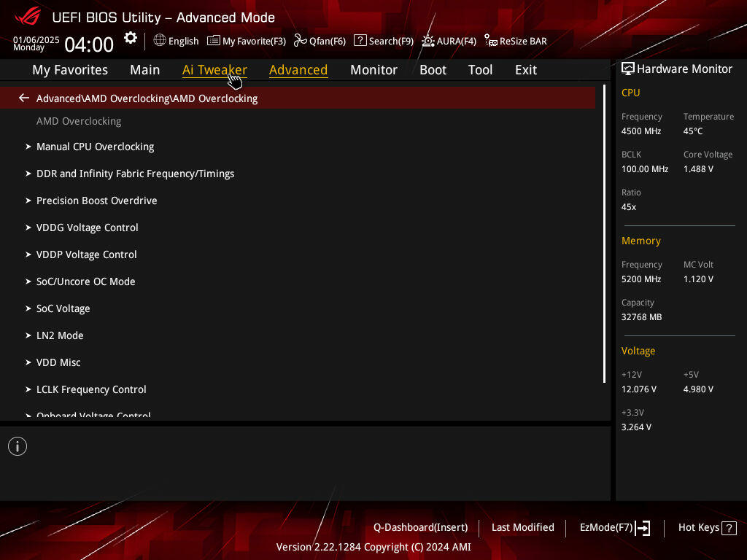Expand SoC Voltage arrow
The height and width of the screenshot is (560, 747).
(x=28, y=308)
